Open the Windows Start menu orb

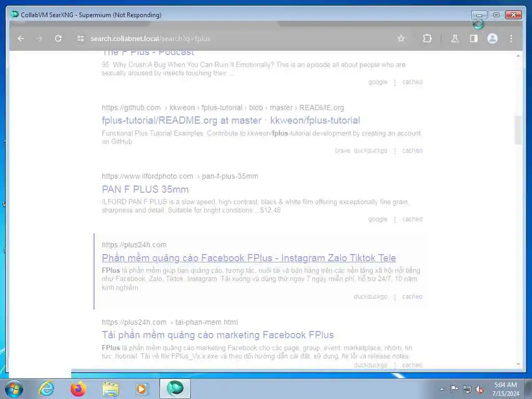(x=14, y=389)
